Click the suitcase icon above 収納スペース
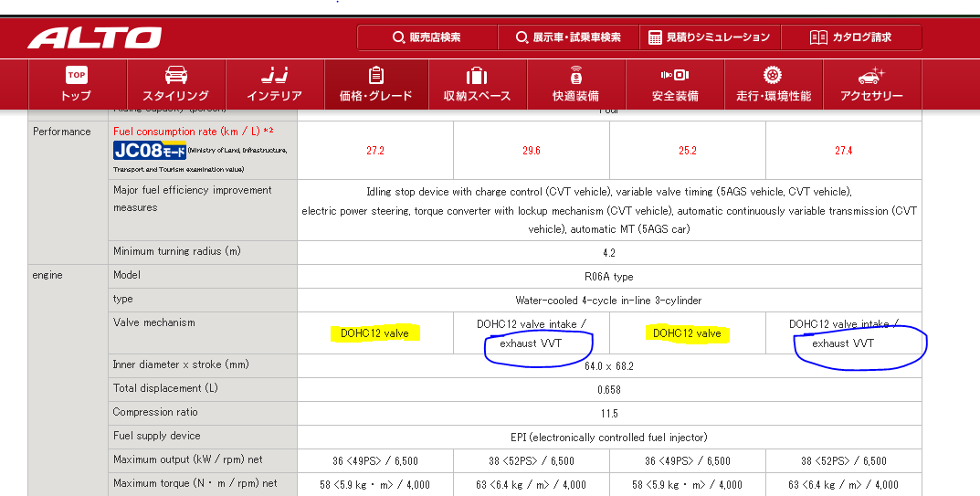Viewport: 980px width, 496px height. pyautogui.click(x=477, y=76)
